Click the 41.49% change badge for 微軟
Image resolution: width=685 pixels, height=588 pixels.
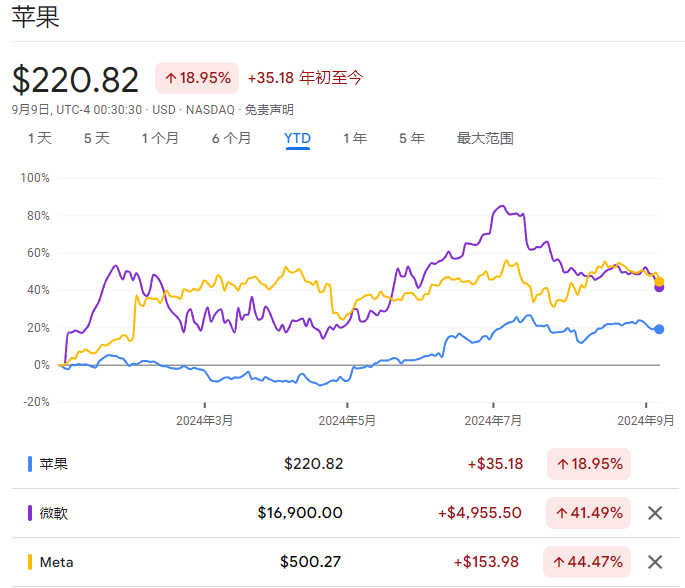coord(589,513)
